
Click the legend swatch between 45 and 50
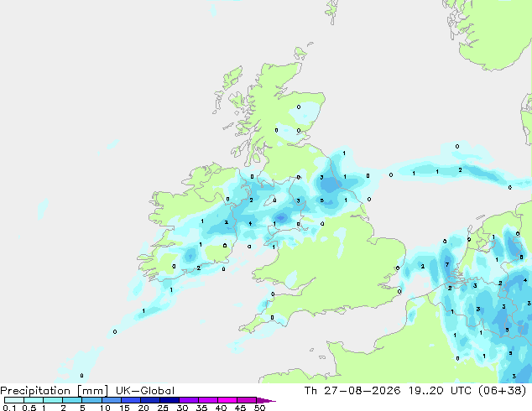247,400
